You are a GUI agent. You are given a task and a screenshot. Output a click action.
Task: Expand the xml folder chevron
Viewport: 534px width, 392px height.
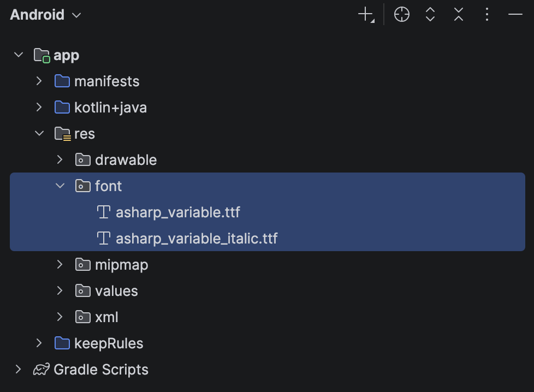[60, 317]
